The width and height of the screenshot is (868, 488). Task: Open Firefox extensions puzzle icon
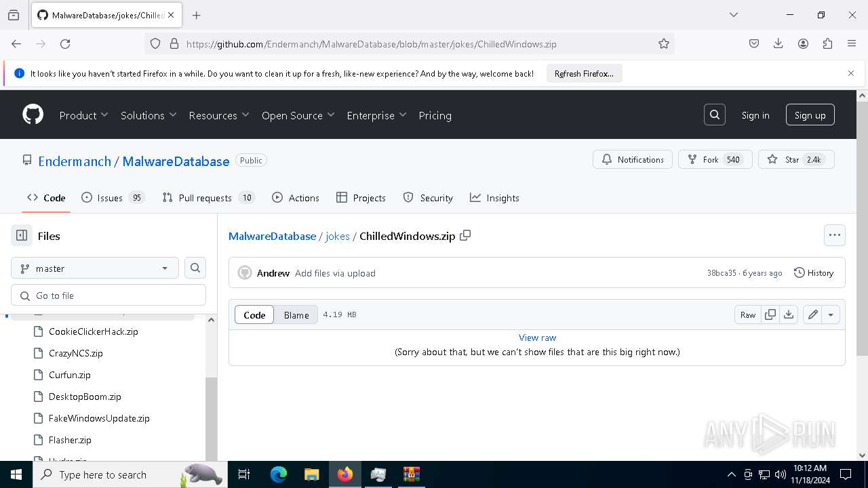(827, 43)
